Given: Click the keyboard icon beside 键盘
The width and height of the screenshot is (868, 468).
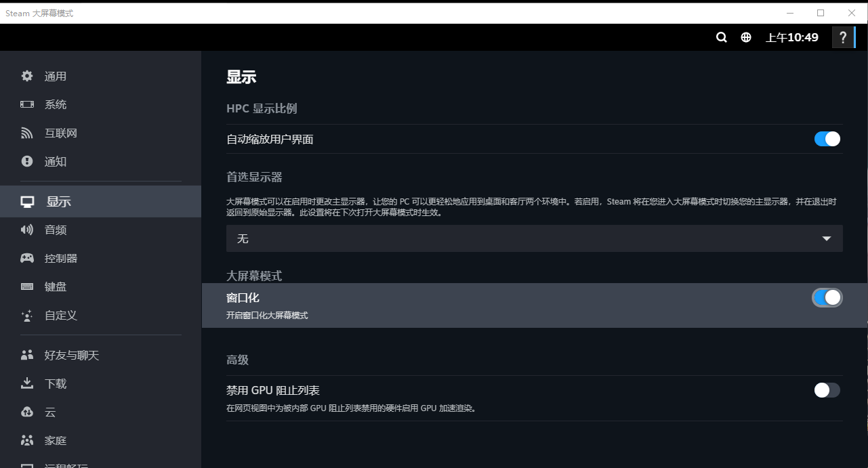Looking at the screenshot, I should pos(27,286).
